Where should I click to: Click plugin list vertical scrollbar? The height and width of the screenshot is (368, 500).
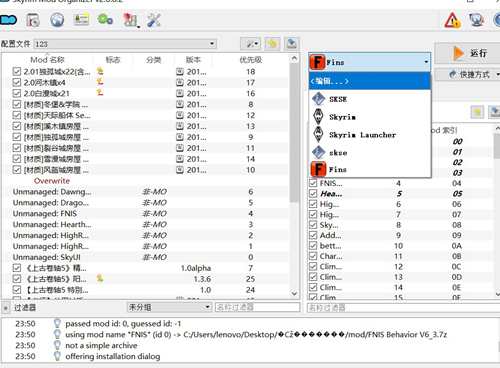point(497,147)
